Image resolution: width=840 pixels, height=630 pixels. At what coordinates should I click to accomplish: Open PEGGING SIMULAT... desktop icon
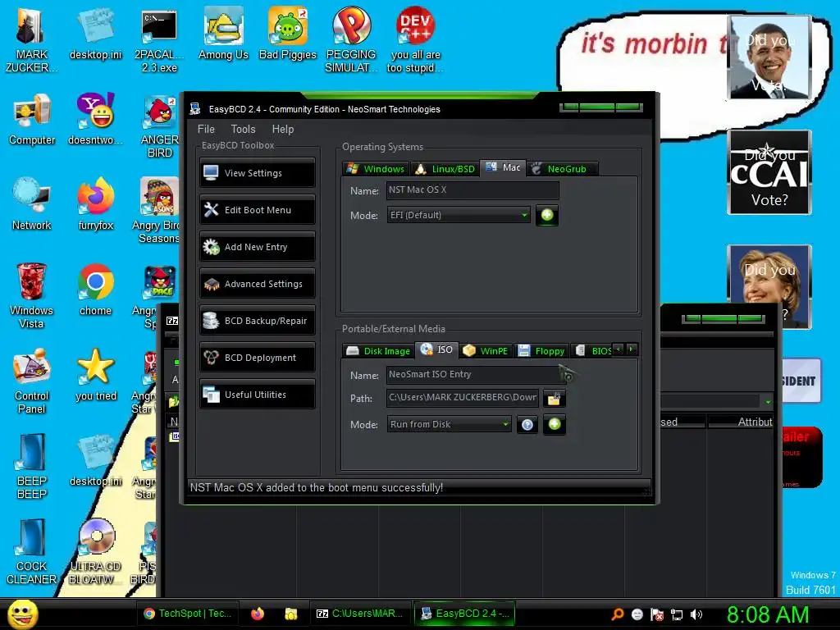(x=351, y=41)
